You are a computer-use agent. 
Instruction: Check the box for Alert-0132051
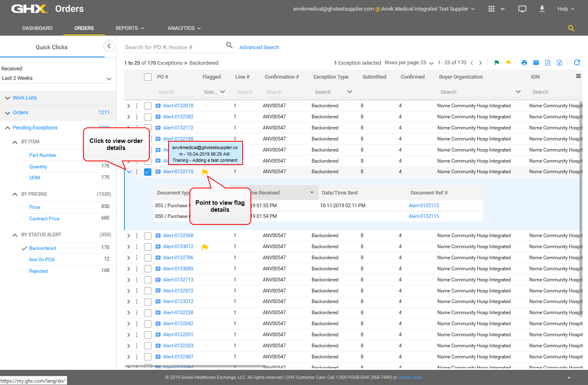click(148, 335)
